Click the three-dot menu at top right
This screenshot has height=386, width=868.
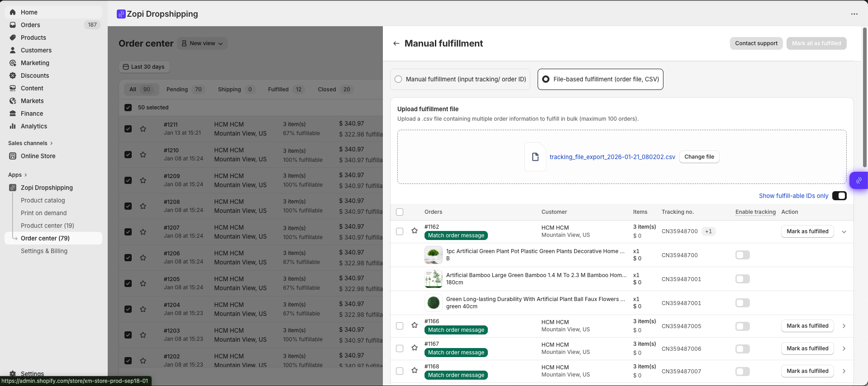[x=854, y=14]
